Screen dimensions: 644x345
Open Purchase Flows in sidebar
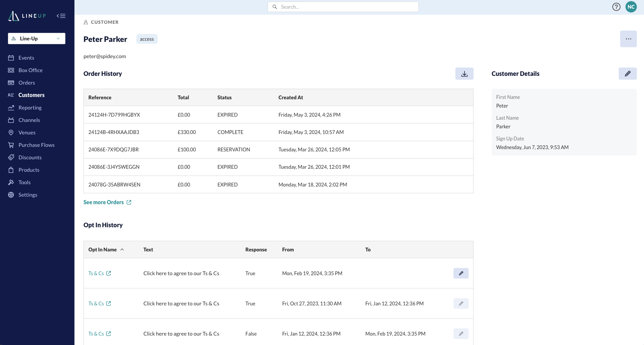tap(36, 145)
